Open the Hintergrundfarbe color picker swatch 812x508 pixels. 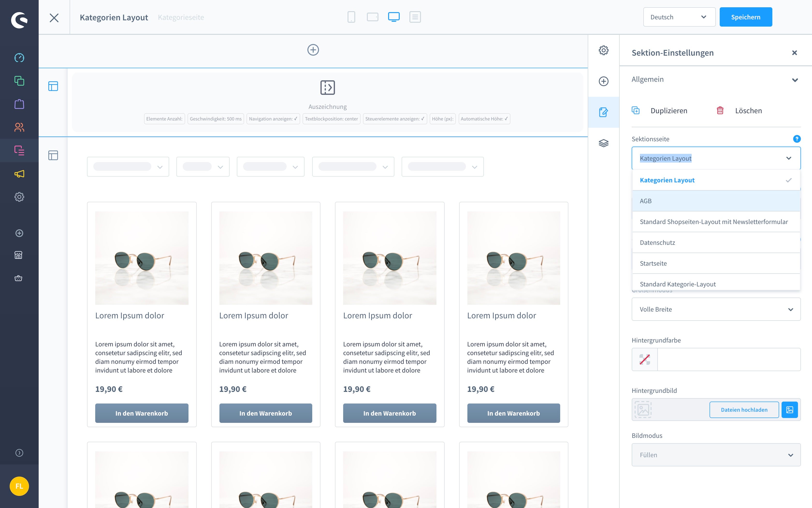(645, 359)
